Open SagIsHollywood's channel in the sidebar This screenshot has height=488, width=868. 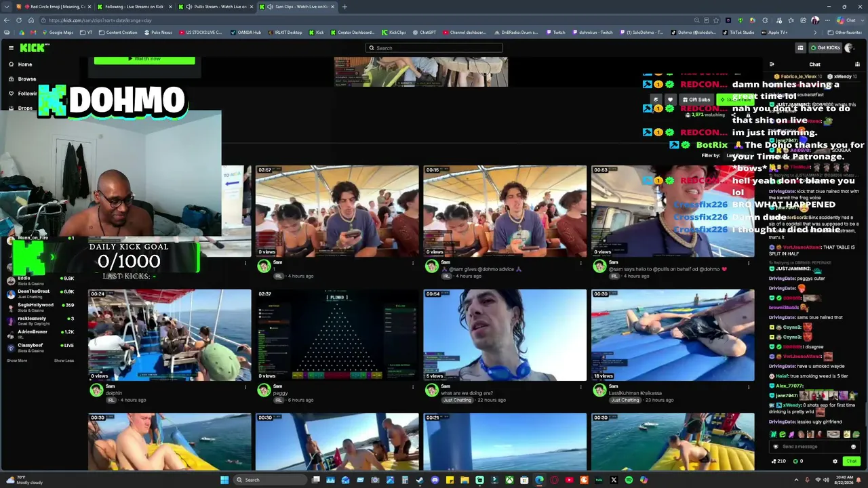(41, 307)
